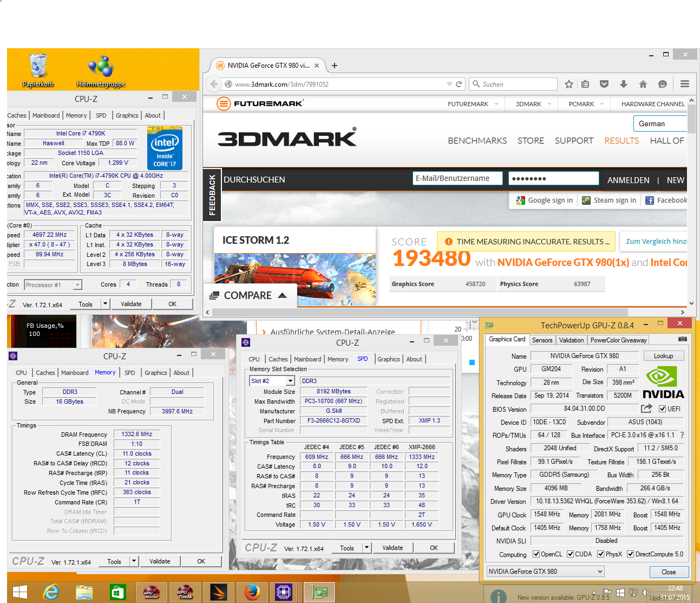
Task: Open Tools dropdown arrow in CPU-Z Memory window
Action: [x=134, y=561]
